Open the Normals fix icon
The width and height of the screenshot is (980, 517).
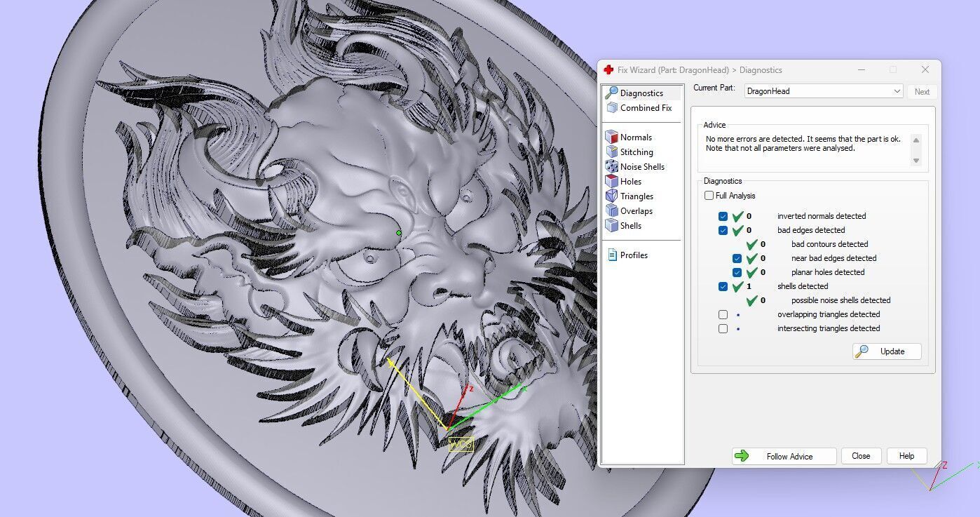click(x=611, y=137)
